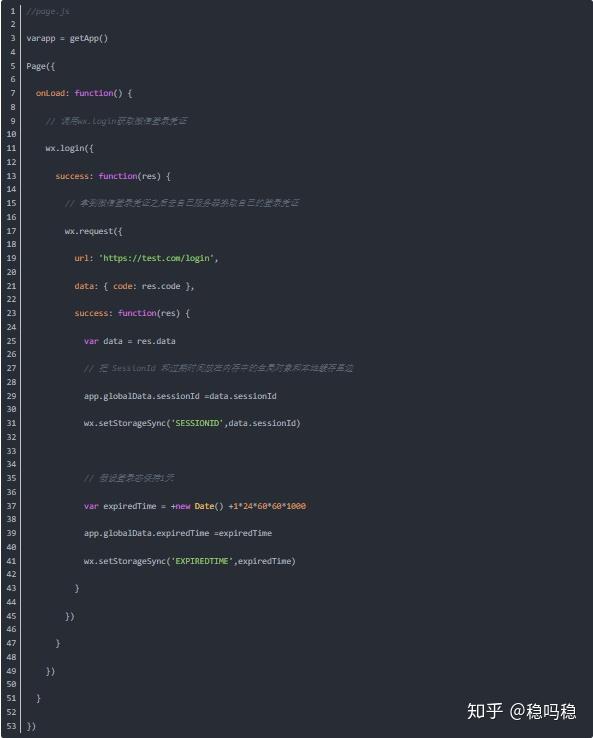593x738 pixels.
Task: Click 'app.globalData.sessionId' on line 29
Action: pyautogui.click(x=142, y=396)
